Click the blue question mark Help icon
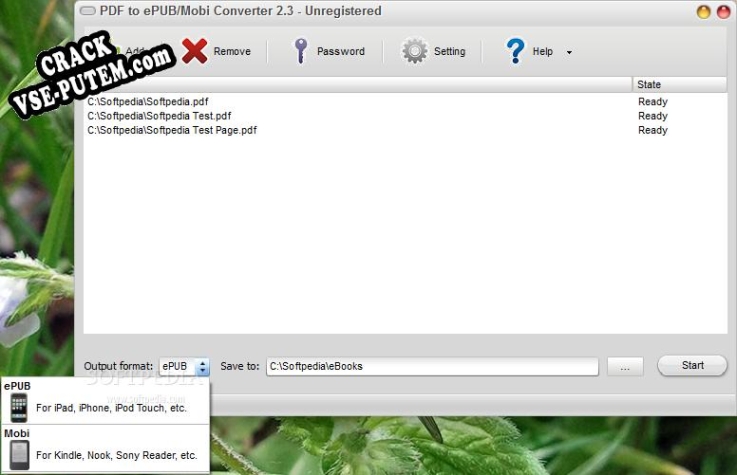This screenshot has width=737, height=475. click(x=515, y=51)
